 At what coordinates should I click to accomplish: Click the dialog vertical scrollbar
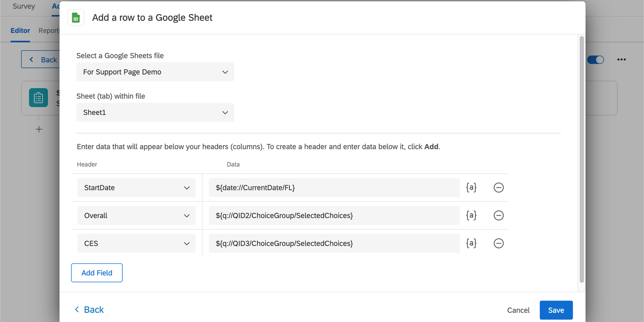(581, 159)
